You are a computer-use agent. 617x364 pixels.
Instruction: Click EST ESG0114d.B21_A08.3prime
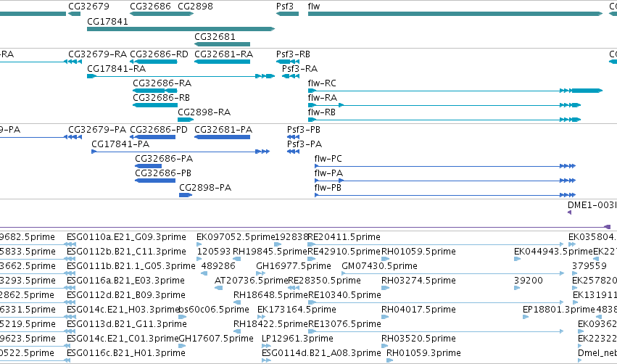point(321,353)
